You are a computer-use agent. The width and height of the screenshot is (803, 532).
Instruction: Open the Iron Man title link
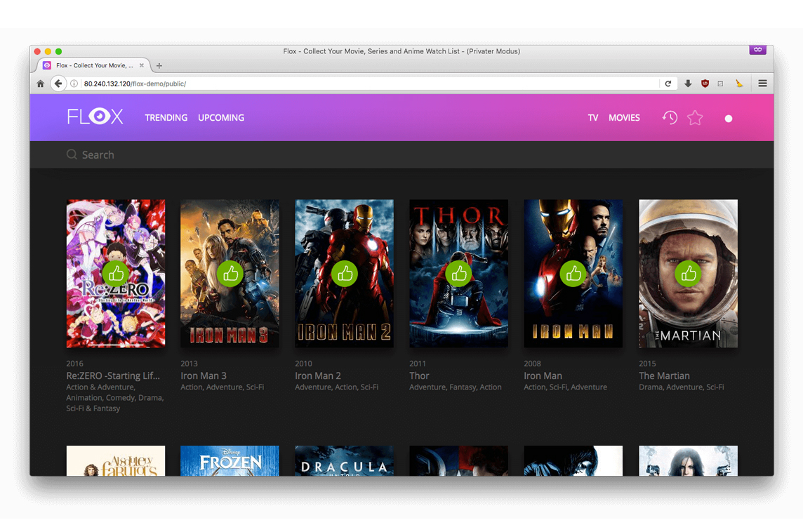[x=543, y=375]
